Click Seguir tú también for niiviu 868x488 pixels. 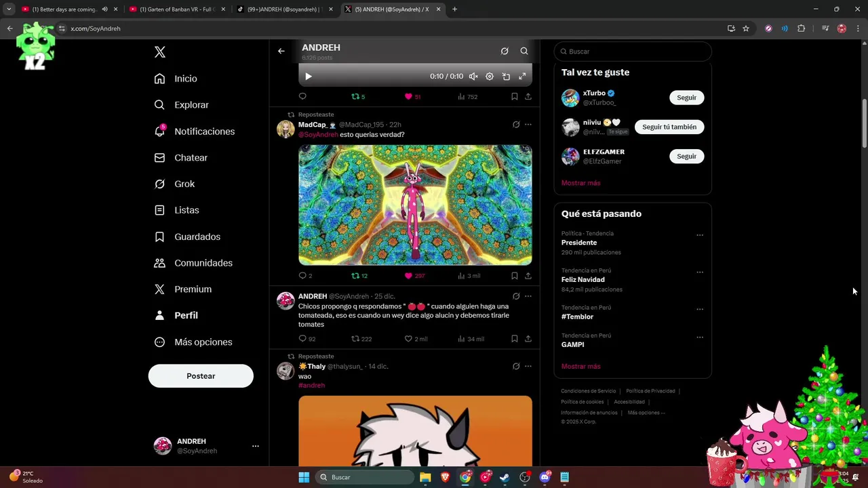pos(669,127)
